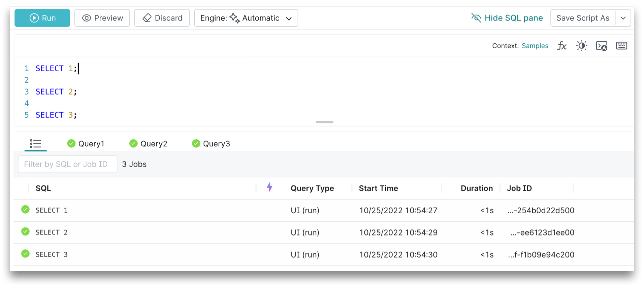
Task: Open the Query2 results tab
Action: 149,144
